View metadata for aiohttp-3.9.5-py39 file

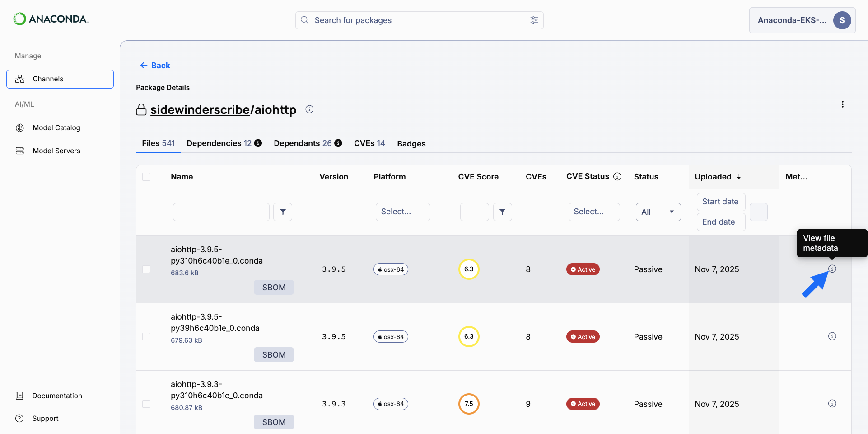(832, 336)
